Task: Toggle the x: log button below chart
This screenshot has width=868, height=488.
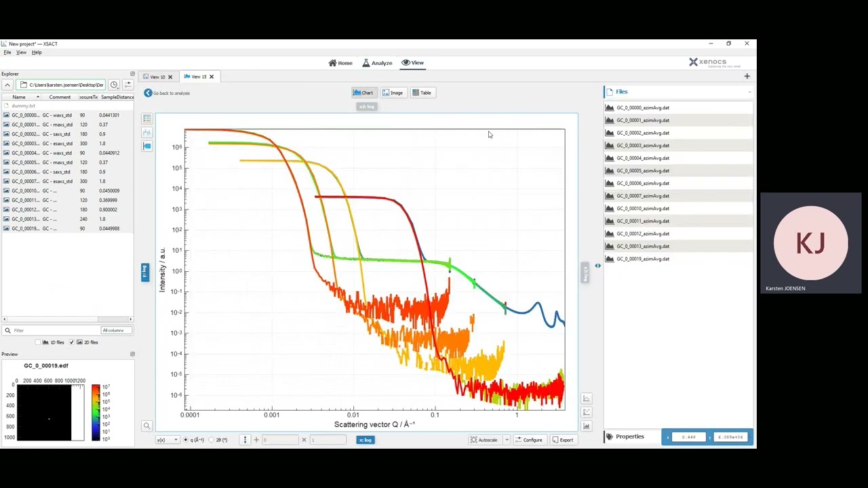Action: pos(365,440)
